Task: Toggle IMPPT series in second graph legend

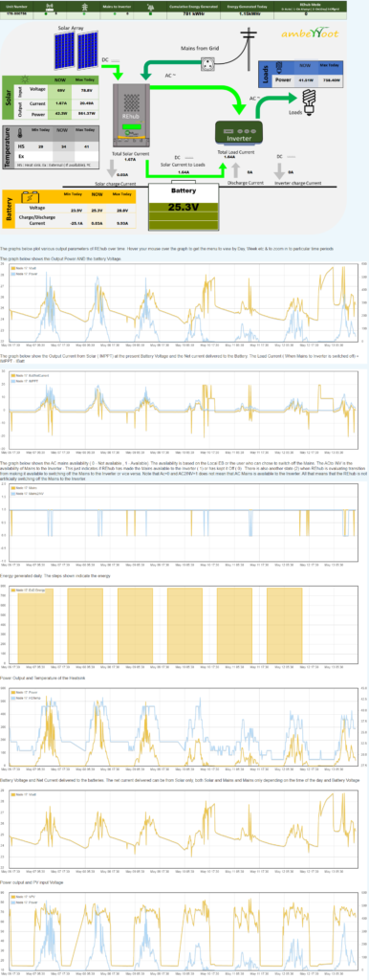Action: click(x=24, y=381)
